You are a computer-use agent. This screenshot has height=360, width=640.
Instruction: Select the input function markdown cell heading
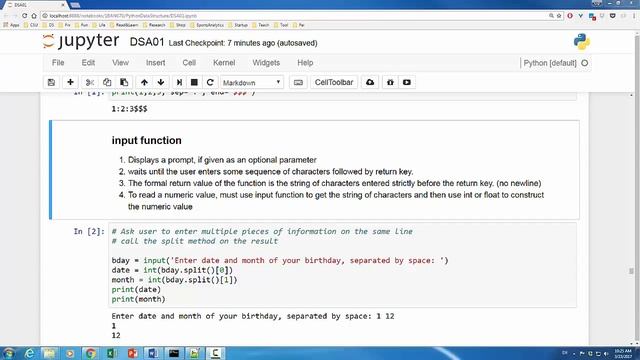point(147,140)
